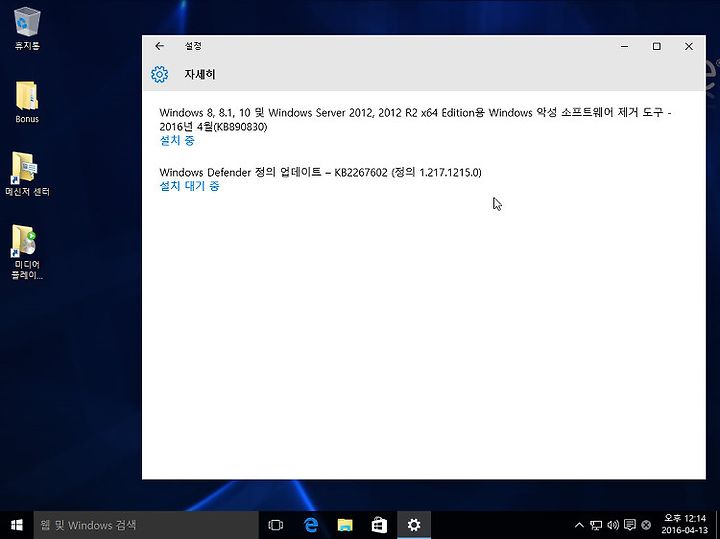Click the 설정 window title text
The image size is (720, 539).
pyautogui.click(x=193, y=46)
